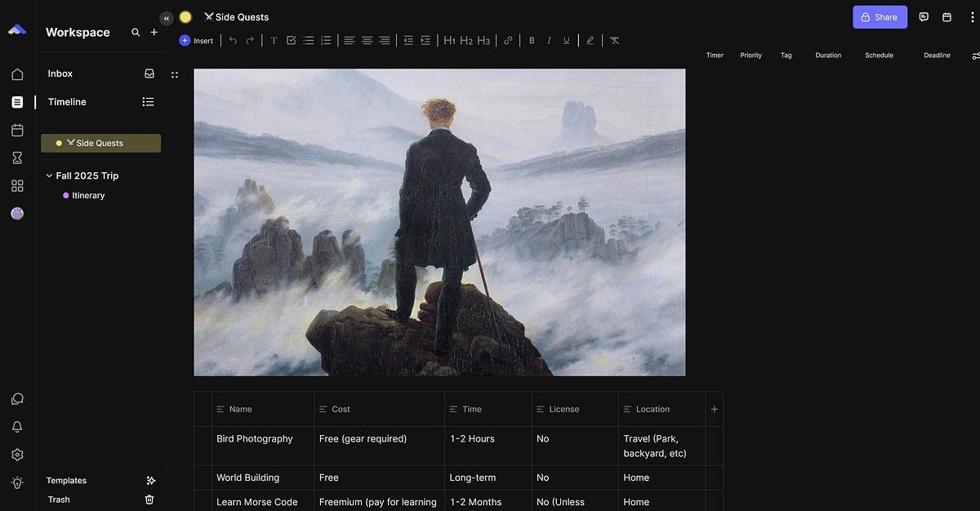The width and height of the screenshot is (980, 511).
Task: Open the highlight pen tool
Action: click(590, 41)
